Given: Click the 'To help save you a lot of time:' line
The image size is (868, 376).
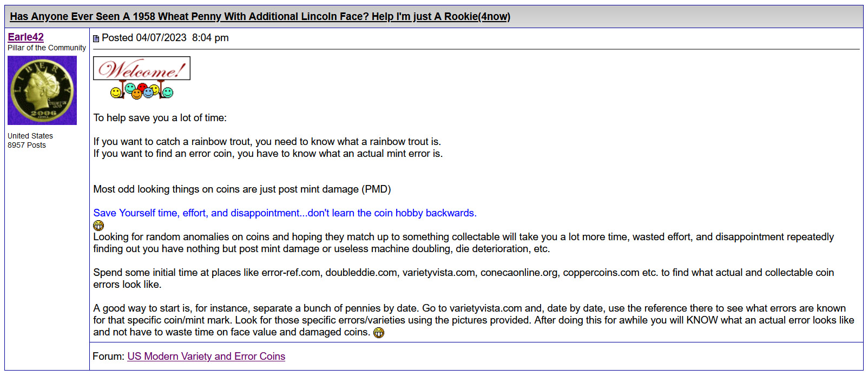Looking at the screenshot, I should pyautogui.click(x=160, y=117).
